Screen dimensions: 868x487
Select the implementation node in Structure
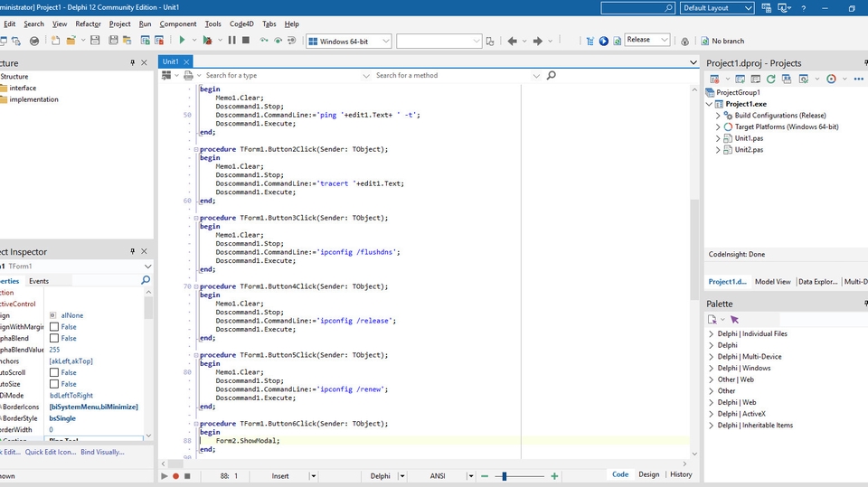click(33, 99)
